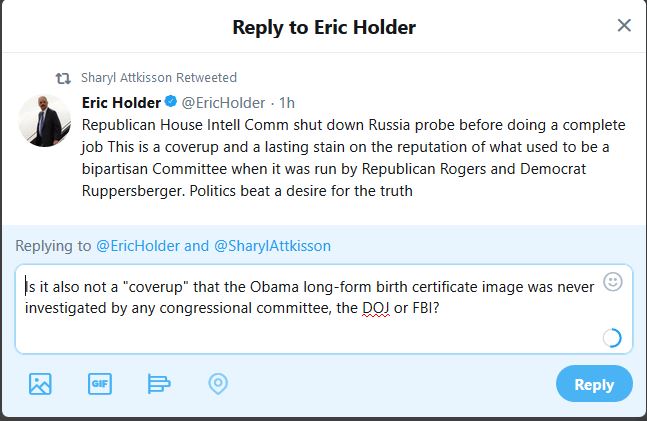Add a photo with the image icon
The width and height of the screenshot is (647, 421).
(x=40, y=384)
